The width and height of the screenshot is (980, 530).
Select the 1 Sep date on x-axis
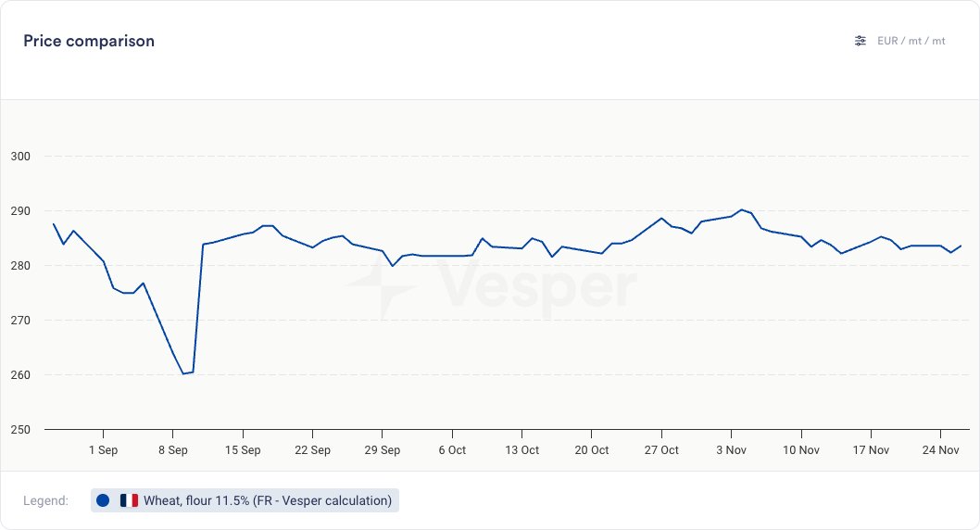tap(103, 450)
